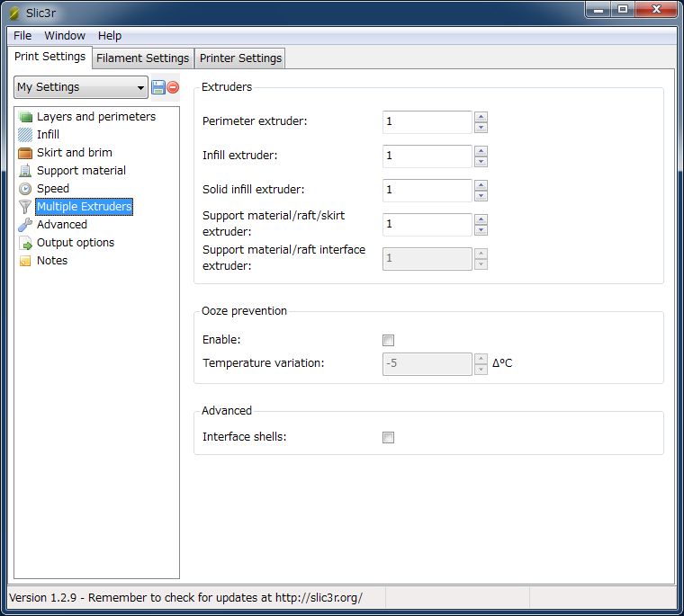Click Support material/raft/skirt extruder field

click(427, 225)
